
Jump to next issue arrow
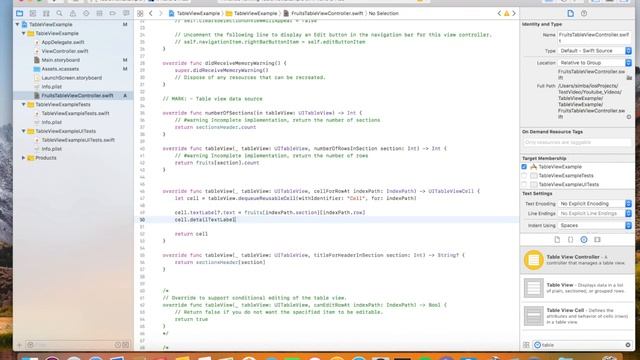pyautogui.click(x=514, y=13)
